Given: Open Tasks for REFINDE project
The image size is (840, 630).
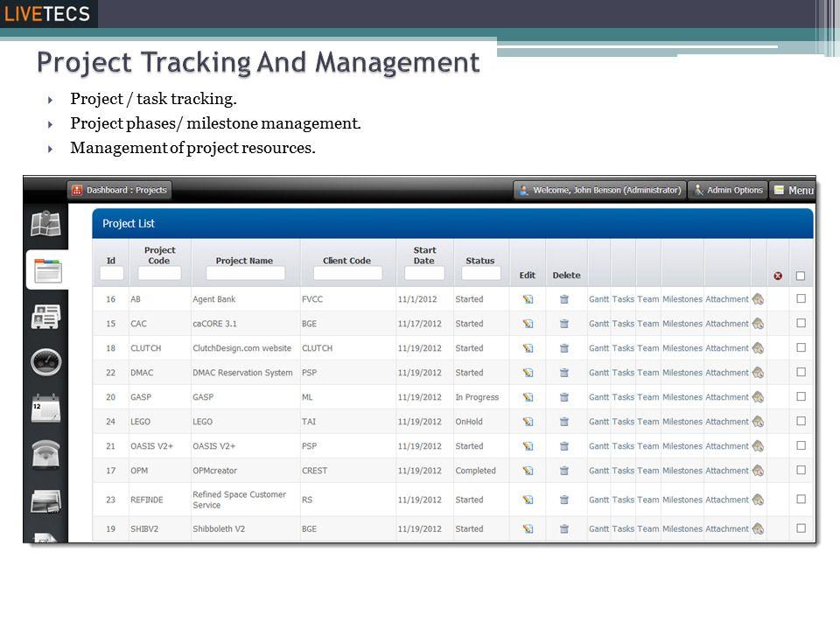Looking at the screenshot, I should point(623,500).
